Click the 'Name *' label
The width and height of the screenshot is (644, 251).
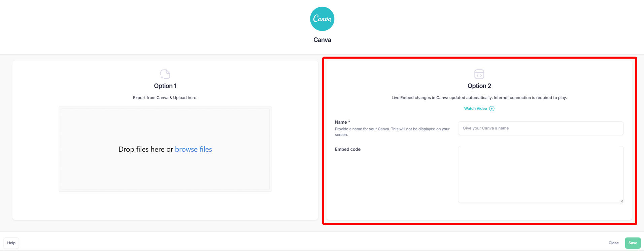342,122
